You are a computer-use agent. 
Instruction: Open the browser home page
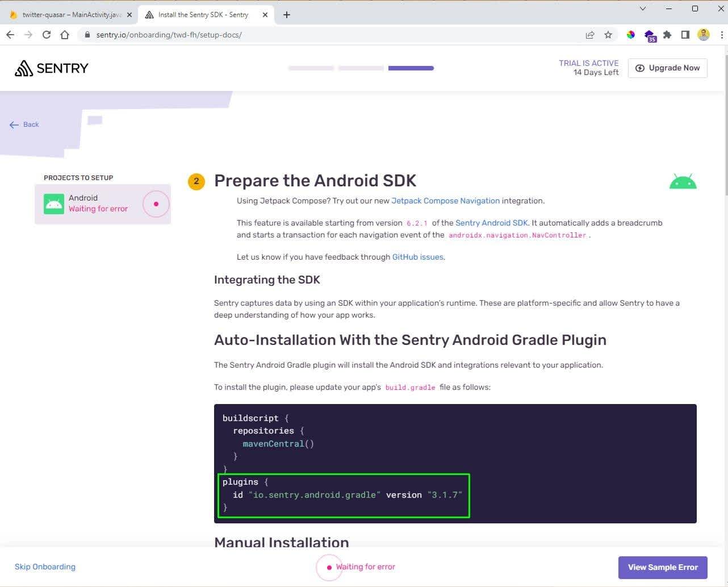pos(65,35)
